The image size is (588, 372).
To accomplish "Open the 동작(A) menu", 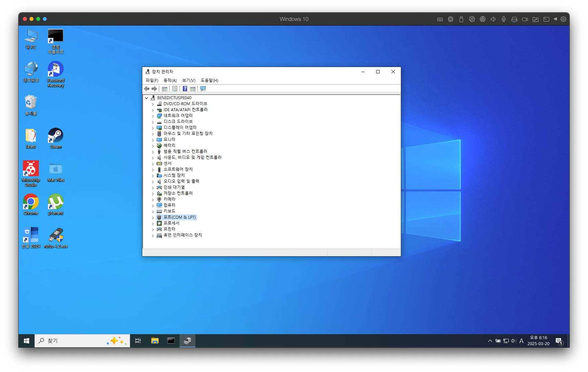I will click(170, 80).
